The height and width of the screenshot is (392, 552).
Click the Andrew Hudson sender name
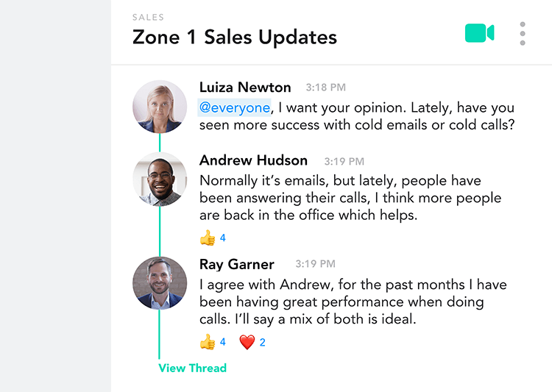253,160
